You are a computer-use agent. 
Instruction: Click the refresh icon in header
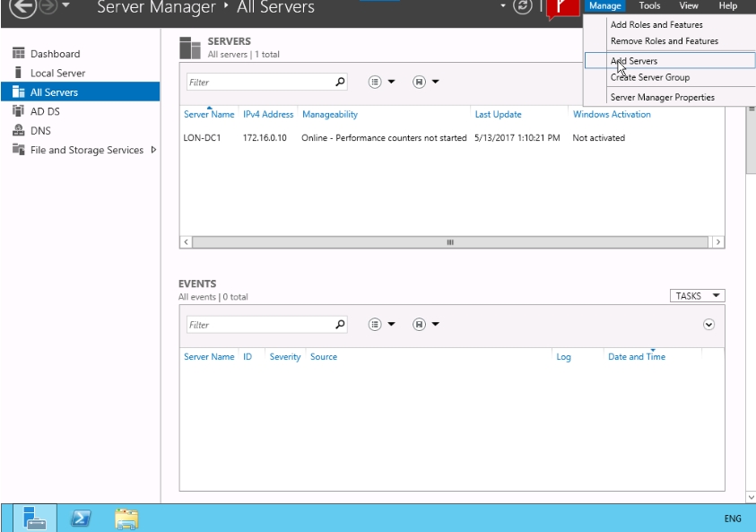point(523,7)
